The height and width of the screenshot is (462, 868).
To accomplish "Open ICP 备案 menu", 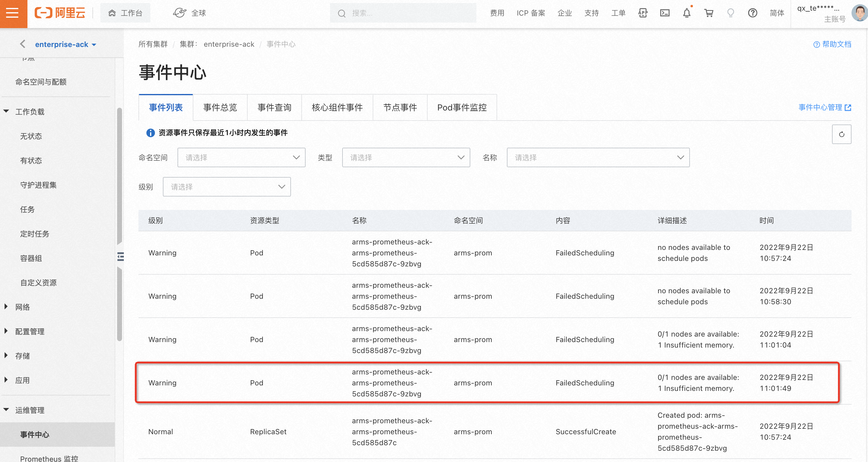I will [531, 13].
